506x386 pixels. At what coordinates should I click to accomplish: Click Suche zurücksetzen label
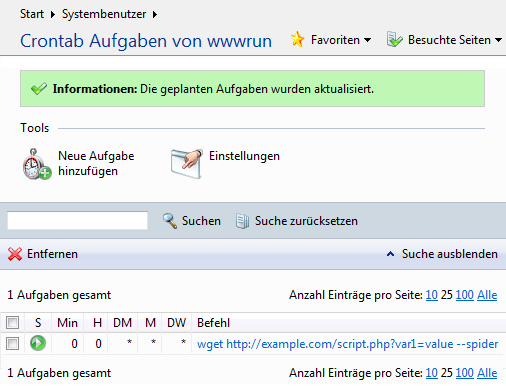tap(306, 221)
